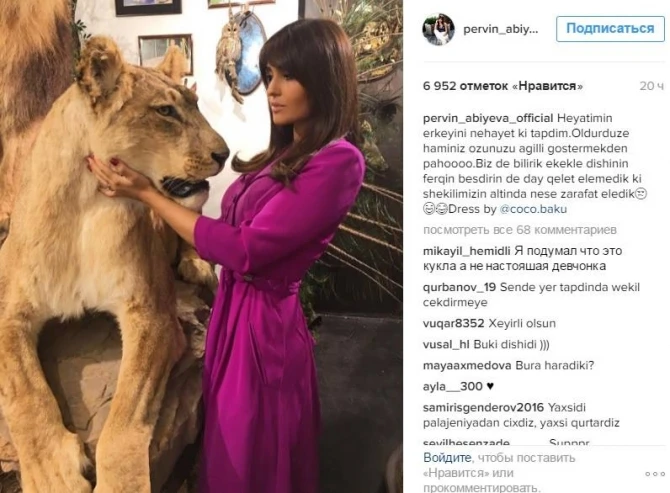The height and width of the screenshot is (493, 670).
Task: Open qurbanov_19 commenter profile
Action: click(x=459, y=287)
